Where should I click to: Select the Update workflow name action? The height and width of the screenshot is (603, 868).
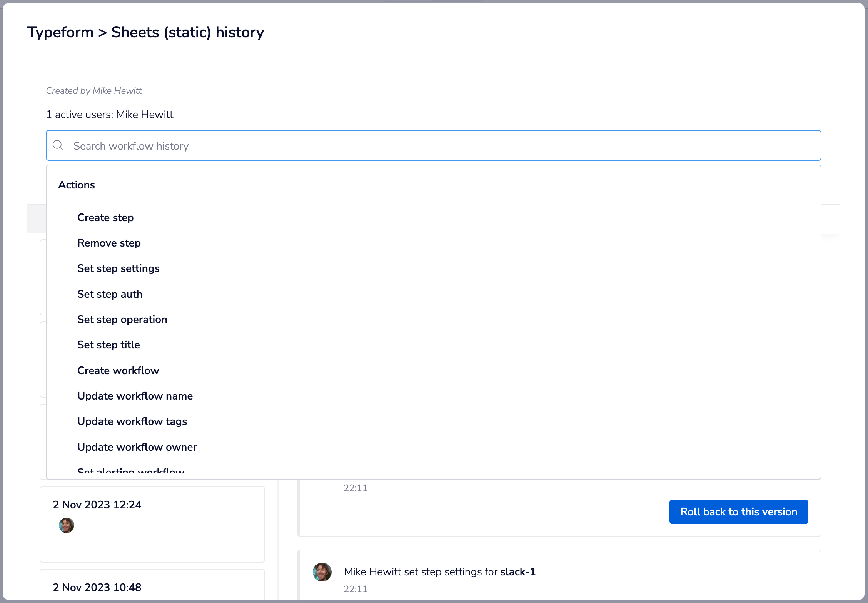click(x=135, y=396)
